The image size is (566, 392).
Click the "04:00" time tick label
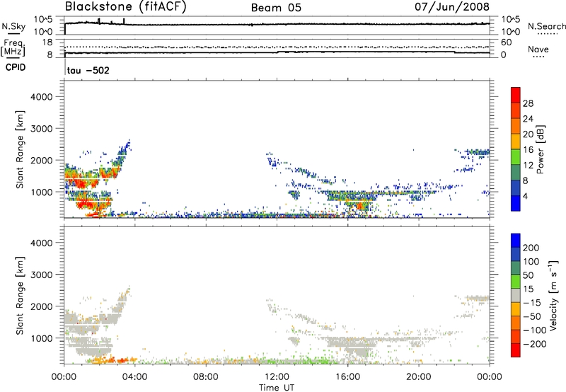click(x=135, y=377)
